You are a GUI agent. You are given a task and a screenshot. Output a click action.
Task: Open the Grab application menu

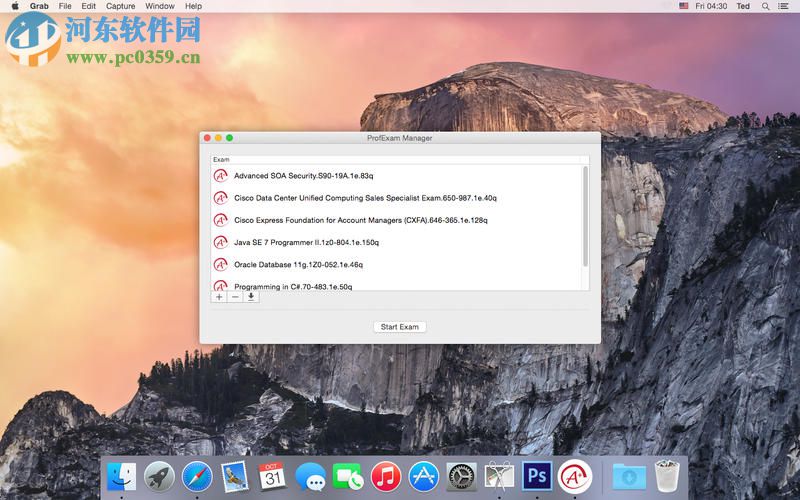[x=39, y=6]
